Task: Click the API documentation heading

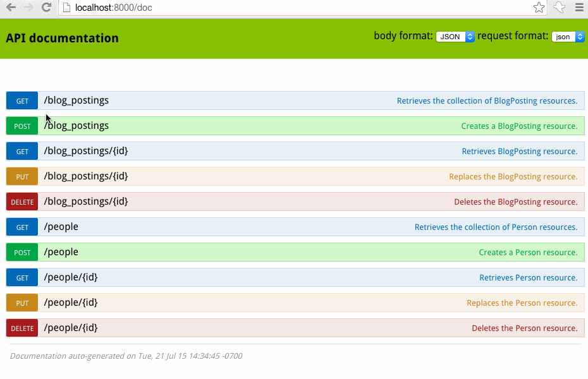Action: point(62,38)
